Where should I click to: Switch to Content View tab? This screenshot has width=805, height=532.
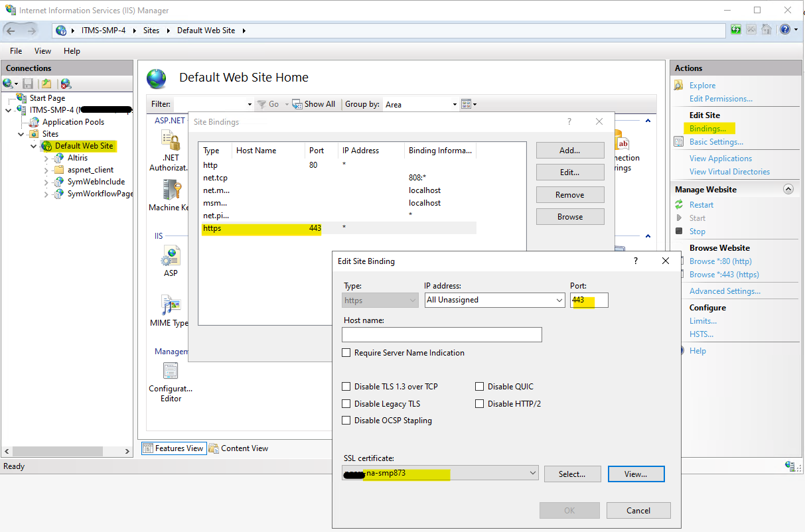point(239,448)
